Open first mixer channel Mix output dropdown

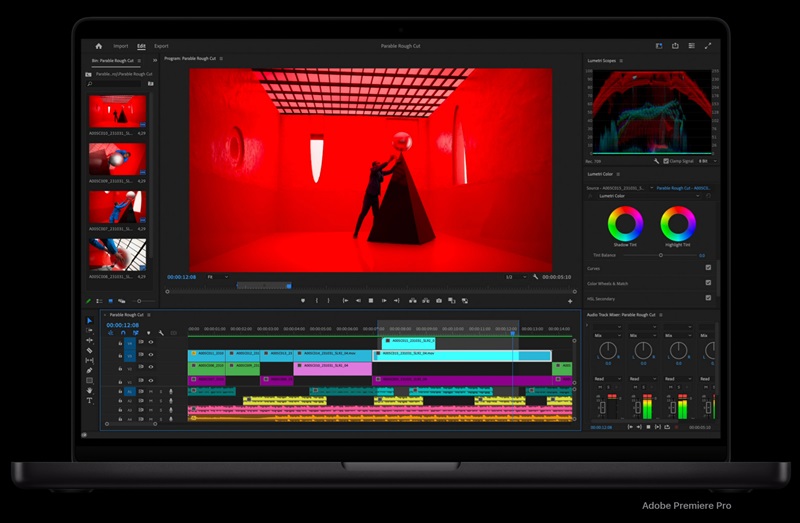pyautogui.click(x=608, y=336)
